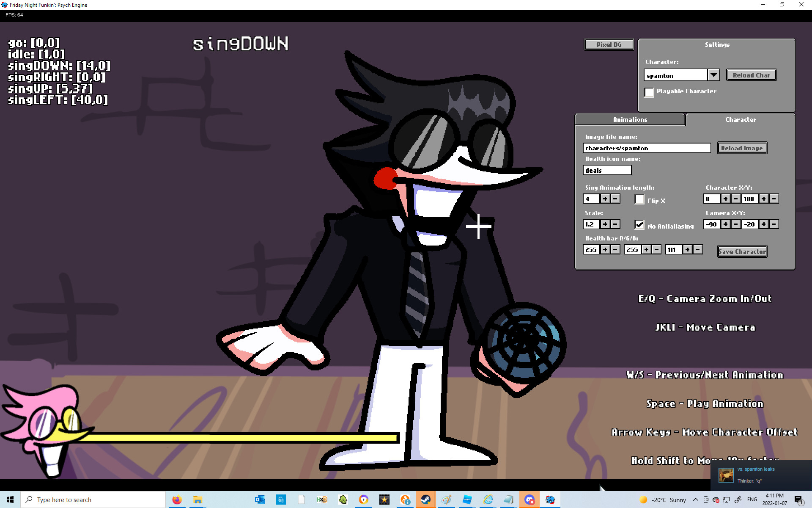Open Brave browser from the taskbar
The width and height of the screenshot is (812, 508).
point(363,500)
